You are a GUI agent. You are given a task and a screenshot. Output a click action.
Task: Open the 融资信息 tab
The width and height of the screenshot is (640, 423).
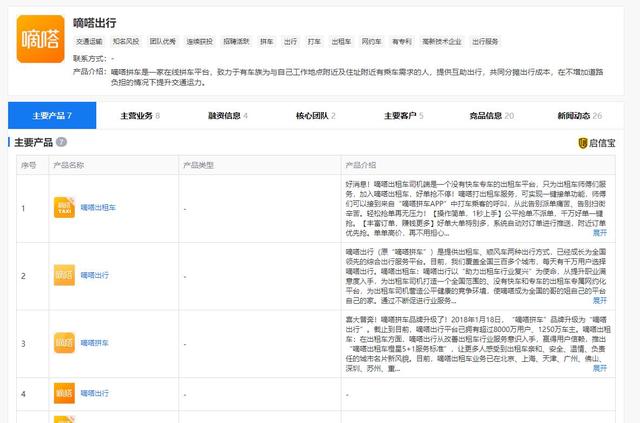[228, 116]
